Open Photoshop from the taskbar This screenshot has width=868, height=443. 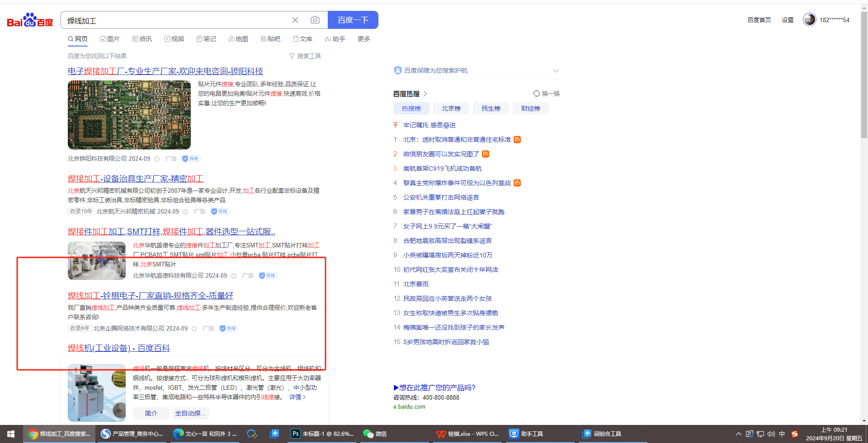[322, 434]
